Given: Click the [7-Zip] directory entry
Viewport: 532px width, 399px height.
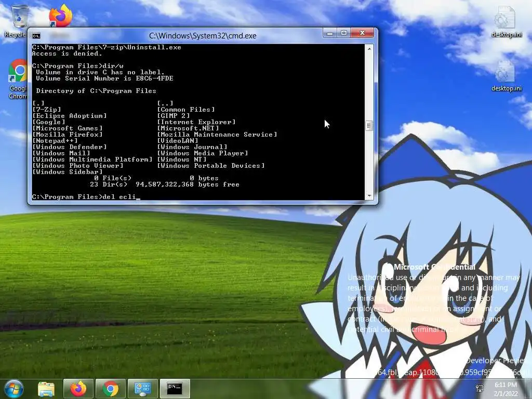Looking at the screenshot, I should click(47, 110).
